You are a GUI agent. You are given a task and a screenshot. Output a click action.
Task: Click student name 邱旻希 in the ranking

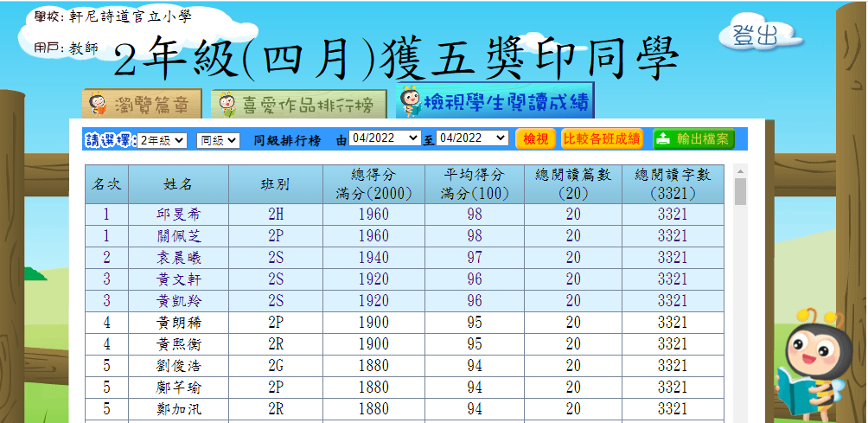pos(178,215)
